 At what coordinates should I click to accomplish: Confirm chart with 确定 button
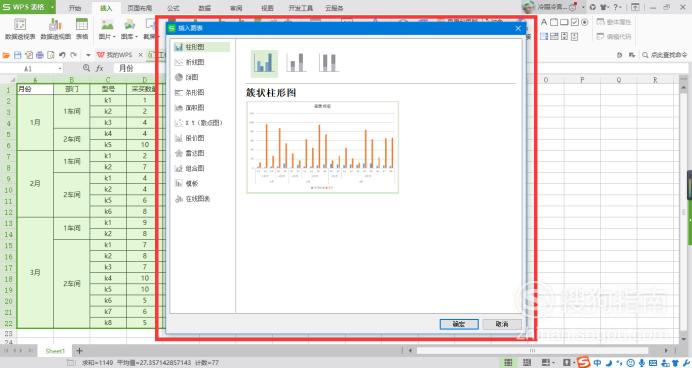tap(459, 324)
